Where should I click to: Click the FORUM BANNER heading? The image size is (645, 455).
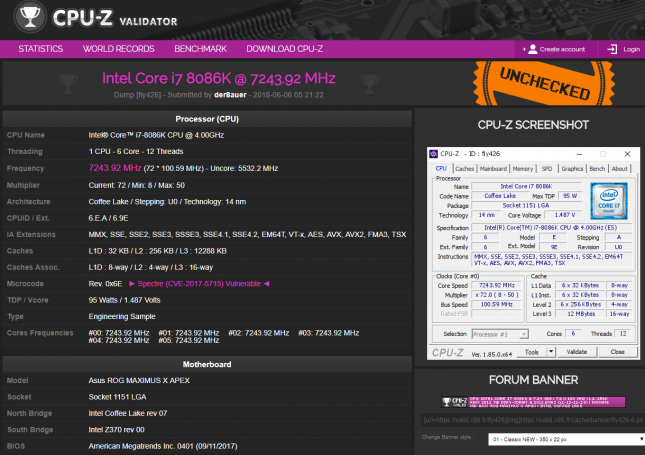[x=533, y=380]
